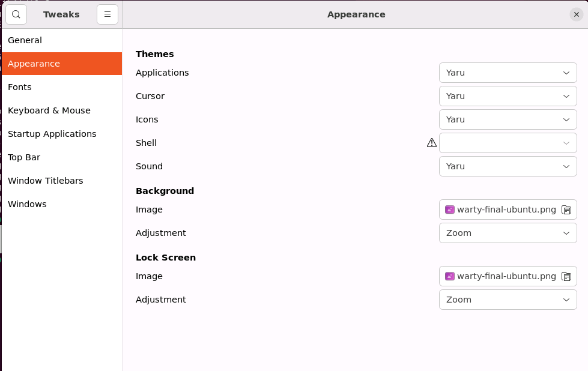Click Background image file browse icon
588x371 pixels.
pos(566,210)
